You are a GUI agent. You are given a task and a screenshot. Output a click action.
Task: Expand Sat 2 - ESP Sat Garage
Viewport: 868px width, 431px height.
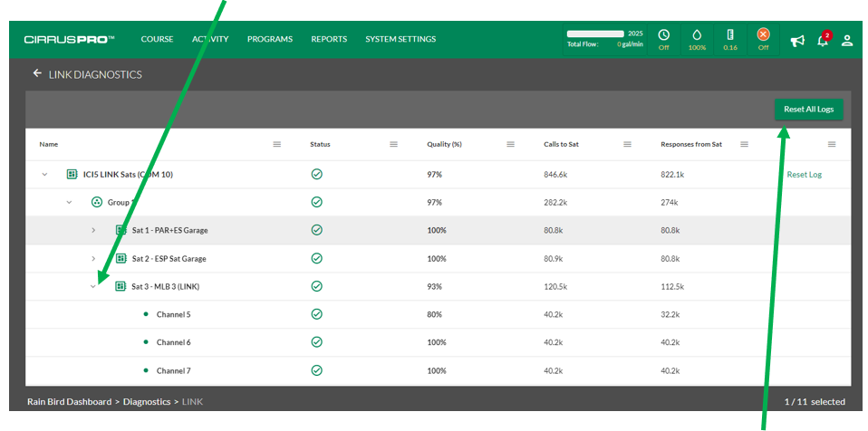[93, 258]
